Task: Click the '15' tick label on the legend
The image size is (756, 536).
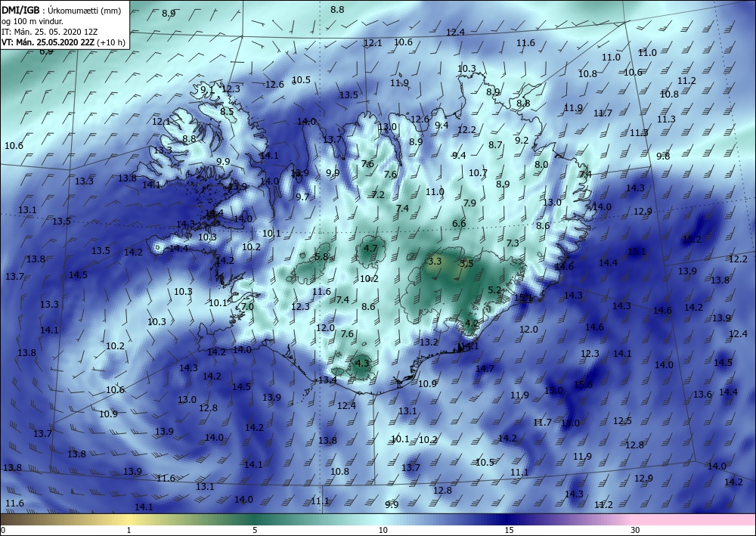Action: [x=509, y=530]
